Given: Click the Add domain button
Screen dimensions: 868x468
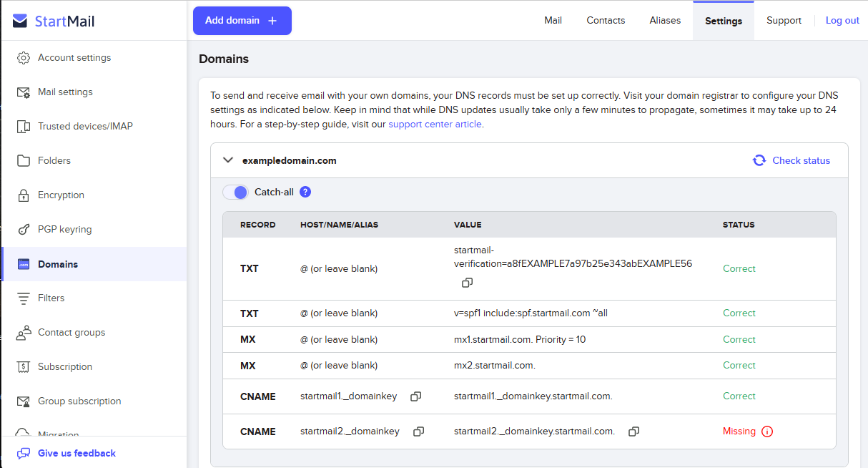Looking at the screenshot, I should click(242, 21).
